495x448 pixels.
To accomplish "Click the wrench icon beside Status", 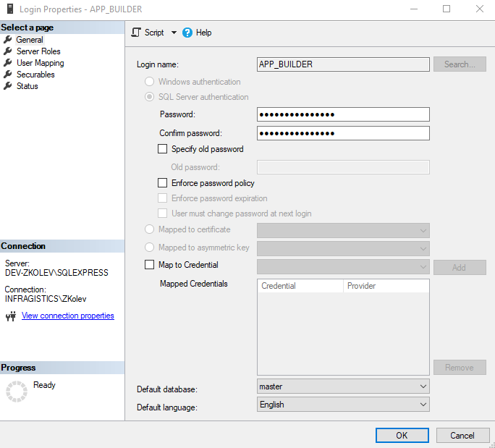I will [x=8, y=86].
